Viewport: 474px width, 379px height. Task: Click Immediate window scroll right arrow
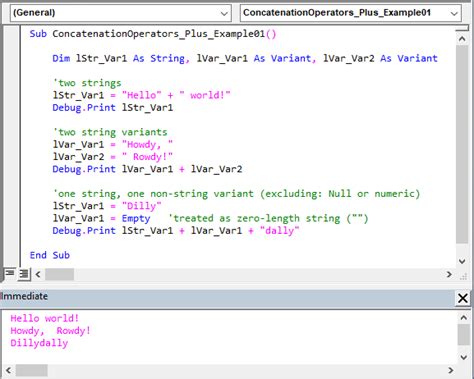point(451,370)
